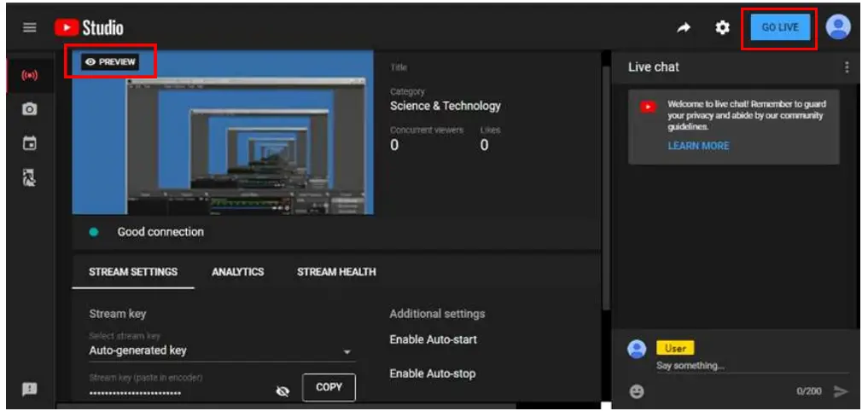
Task: Expand the Select stream key dropdown
Action: click(x=222, y=350)
